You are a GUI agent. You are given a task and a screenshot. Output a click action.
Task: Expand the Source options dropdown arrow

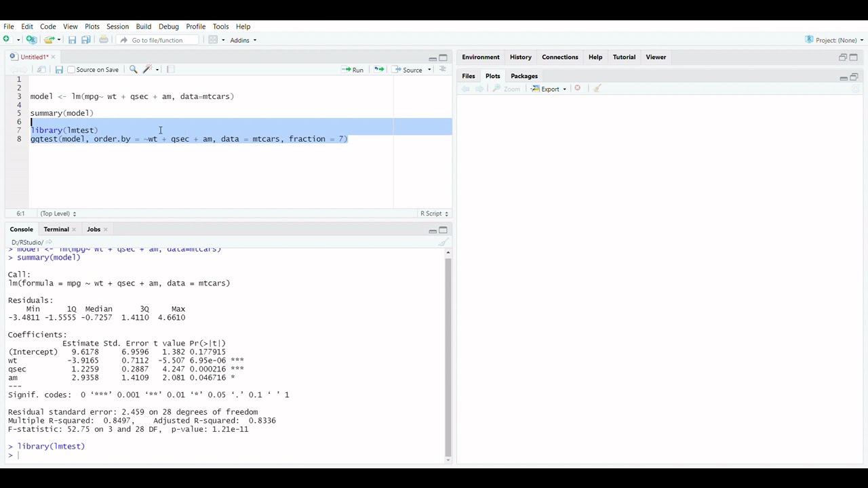pyautogui.click(x=429, y=70)
